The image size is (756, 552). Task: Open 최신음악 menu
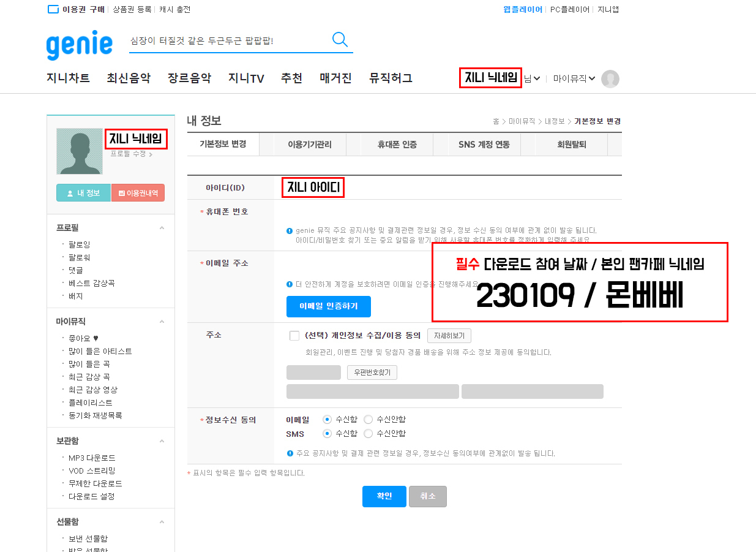[x=129, y=78]
